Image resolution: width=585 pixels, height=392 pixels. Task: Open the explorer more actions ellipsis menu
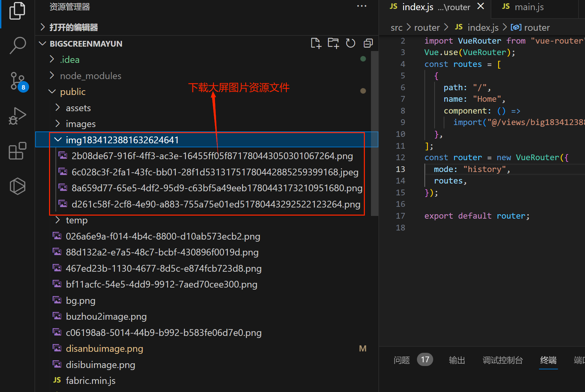(x=361, y=6)
